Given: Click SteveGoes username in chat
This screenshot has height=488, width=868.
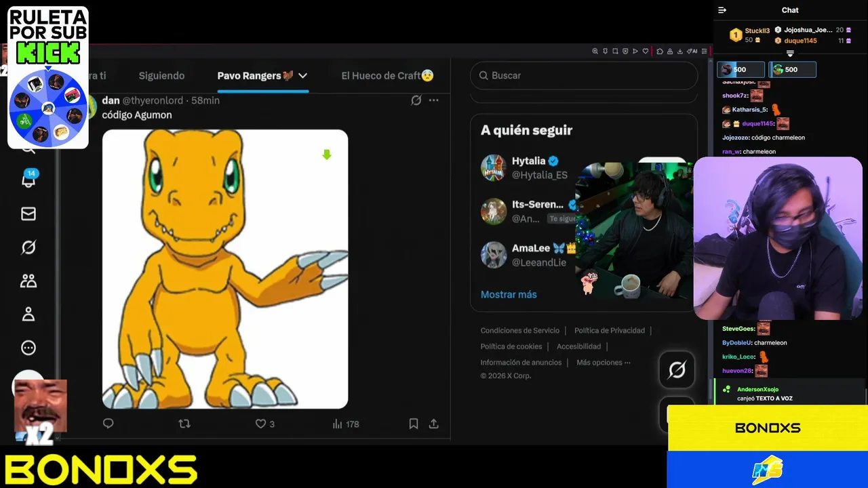Looking at the screenshot, I should click(x=738, y=329).
